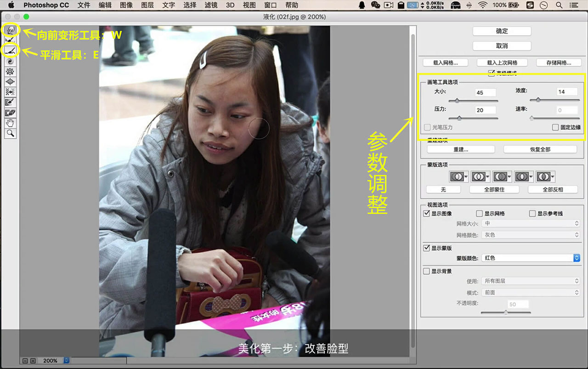Click the zoom in plus button
This screenshot has width=588, height=369.
click(33, 361)
